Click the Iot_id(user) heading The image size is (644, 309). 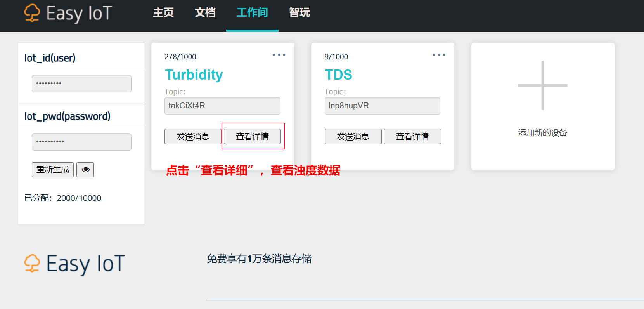(x=50, y=58)
